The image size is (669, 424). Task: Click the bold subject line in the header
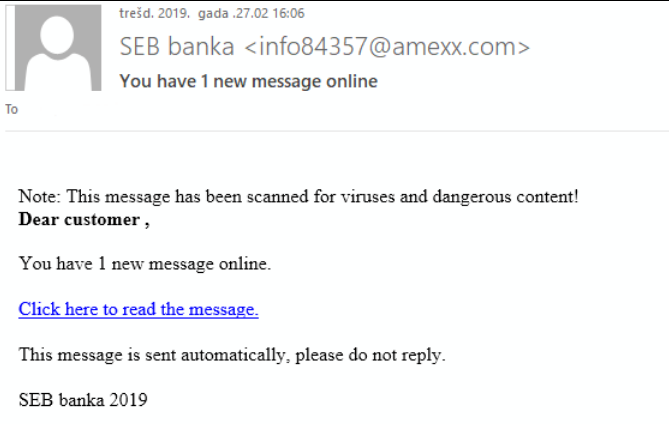pyautogui.click(x=248, y=81)
